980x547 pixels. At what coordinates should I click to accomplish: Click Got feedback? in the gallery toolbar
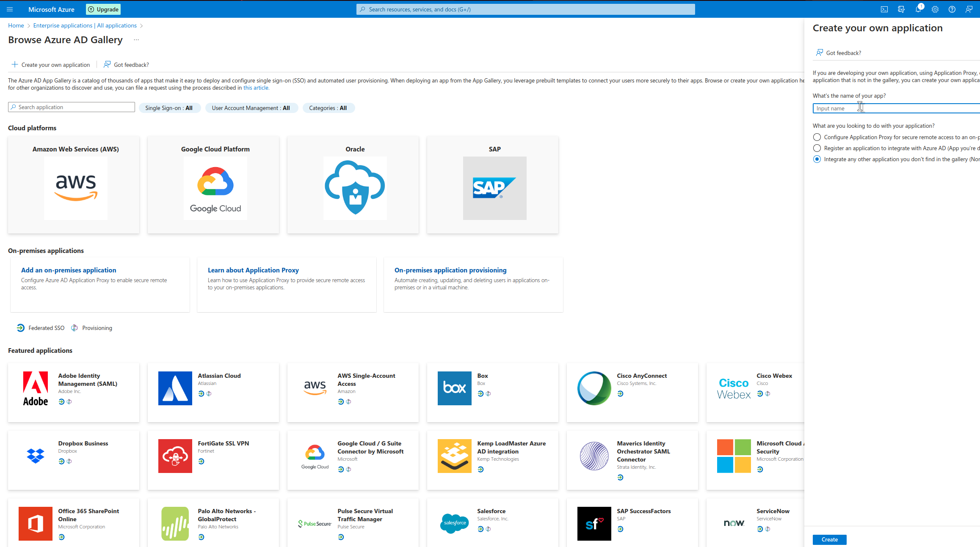[x=127, y=65]
